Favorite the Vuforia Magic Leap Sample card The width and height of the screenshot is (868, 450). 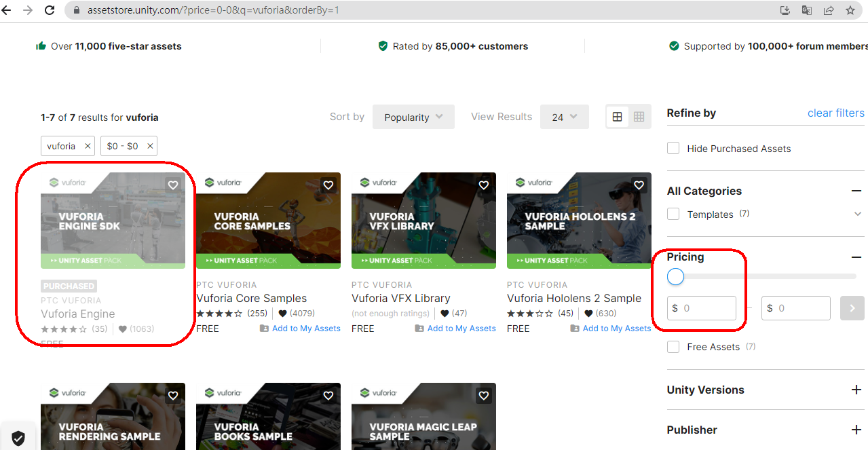(x=484, y=395)
